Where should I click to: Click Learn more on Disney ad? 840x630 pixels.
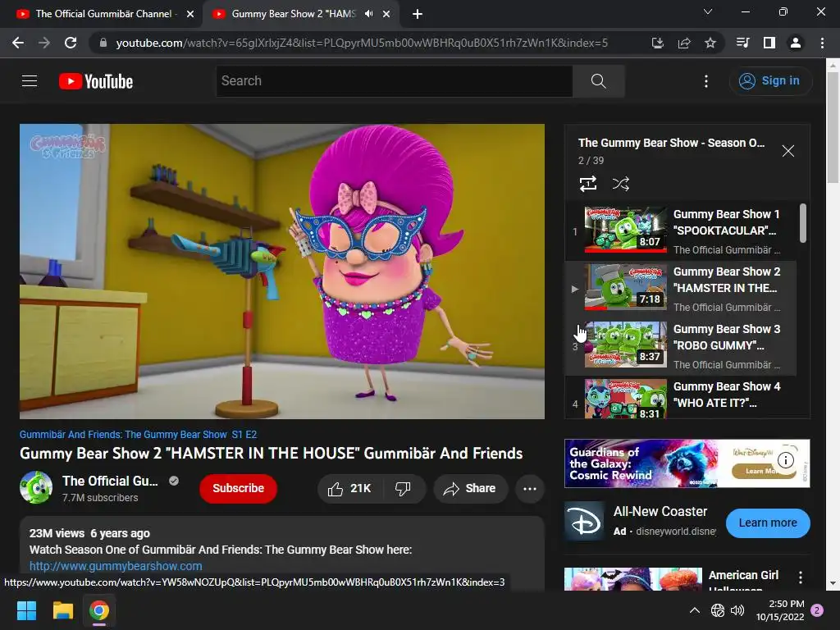point(768,523)
